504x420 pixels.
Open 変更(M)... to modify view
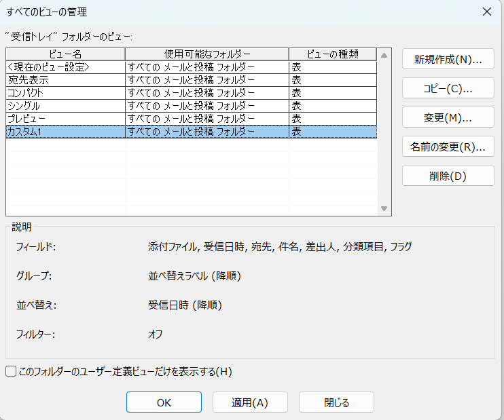tap(448, 117)
